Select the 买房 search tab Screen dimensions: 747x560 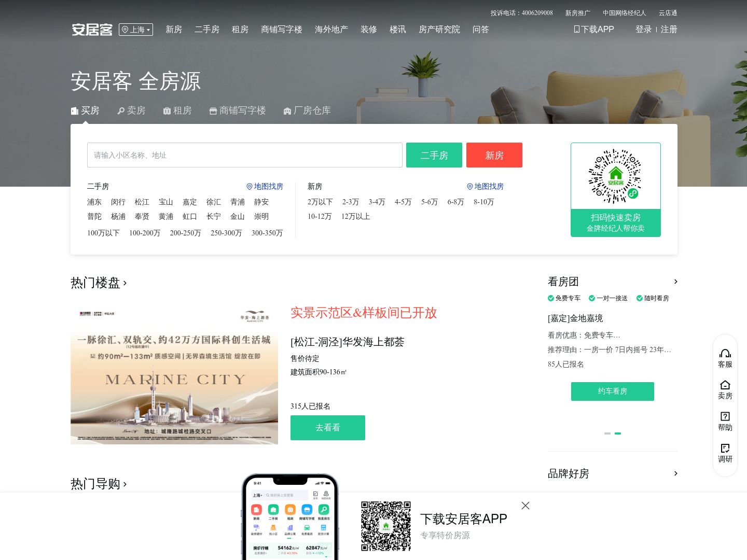point(86,110)
